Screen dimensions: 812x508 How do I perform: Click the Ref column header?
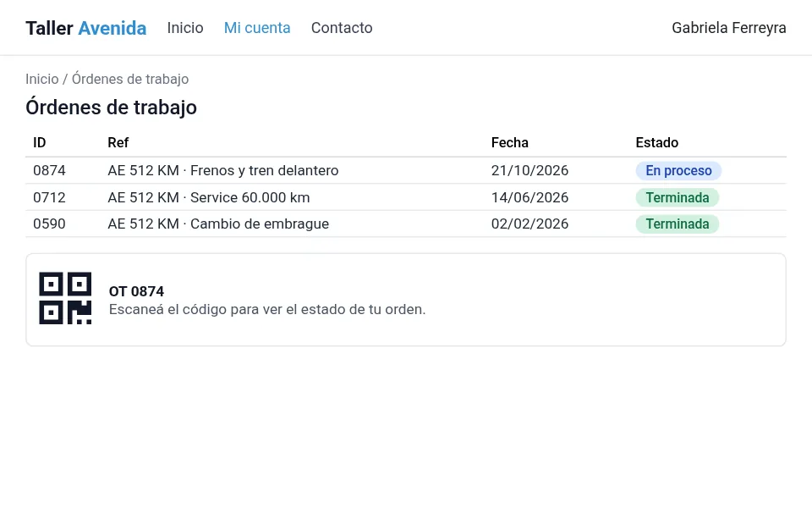[x=118, y=142]
